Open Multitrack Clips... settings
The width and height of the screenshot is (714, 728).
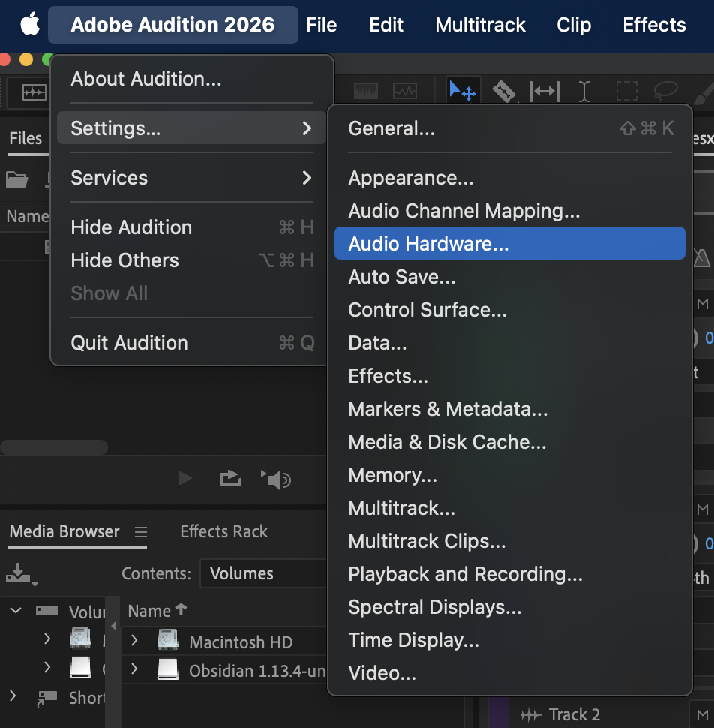click(x=510, y=541)
